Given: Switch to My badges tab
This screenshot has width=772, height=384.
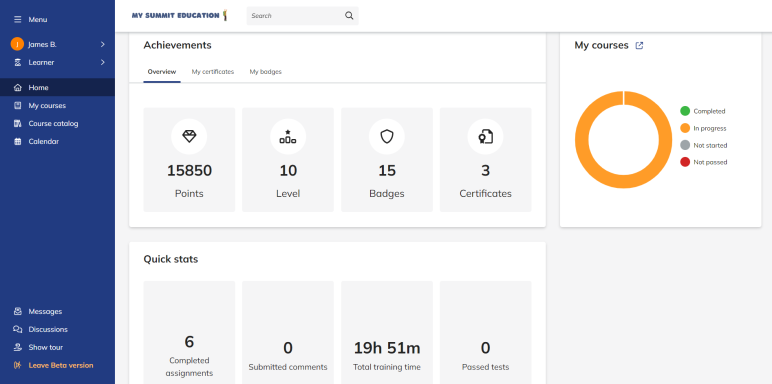Looking at the screenshot, I should (x=265, y=72).
